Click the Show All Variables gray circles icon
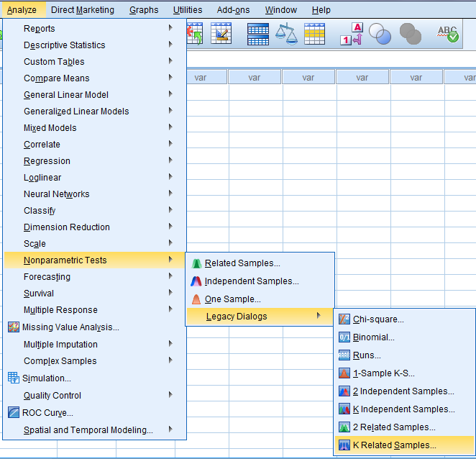 coord(411,34)
